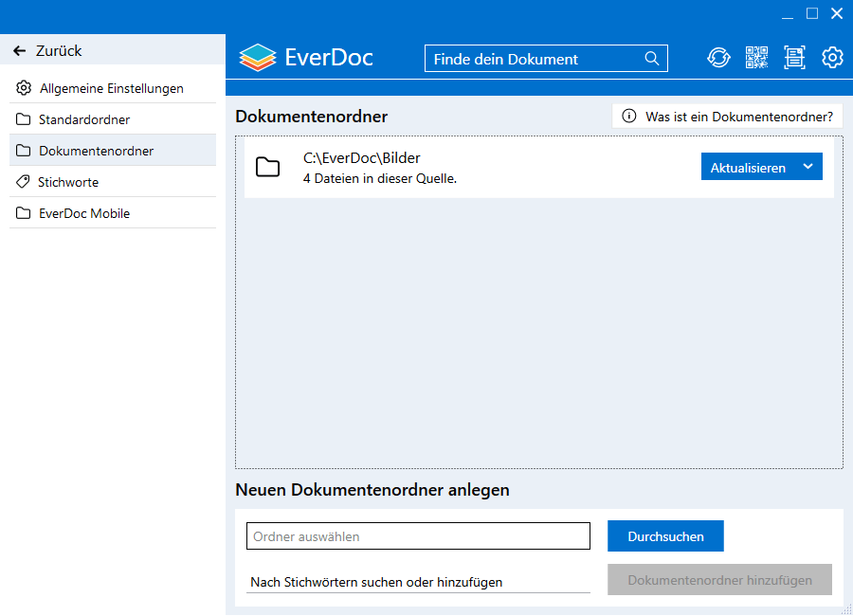Expand the Aktualisieren dropdown chevron
The height and width of the screenshot is (616, 853).
pos(809,166)
